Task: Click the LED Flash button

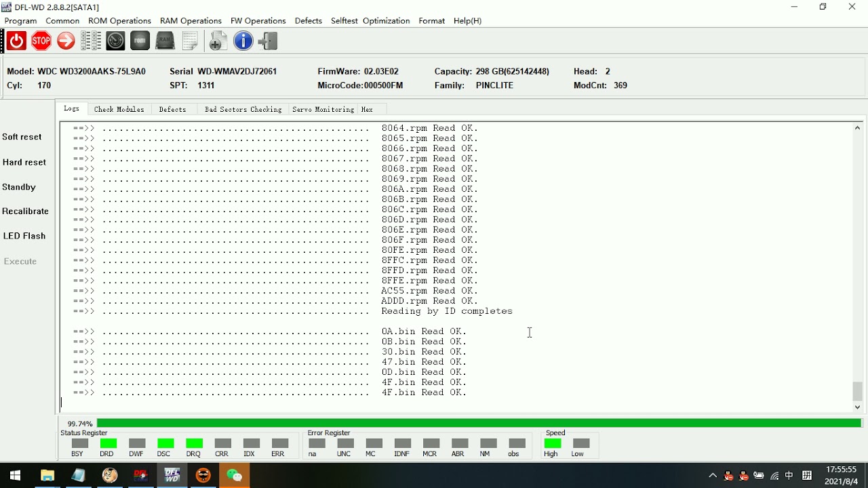Action: click(x=24, y=237)
